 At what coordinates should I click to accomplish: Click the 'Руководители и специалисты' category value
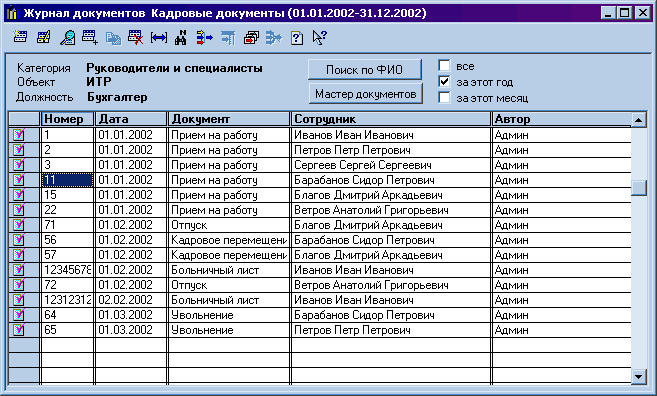click(x=174, y=68)
